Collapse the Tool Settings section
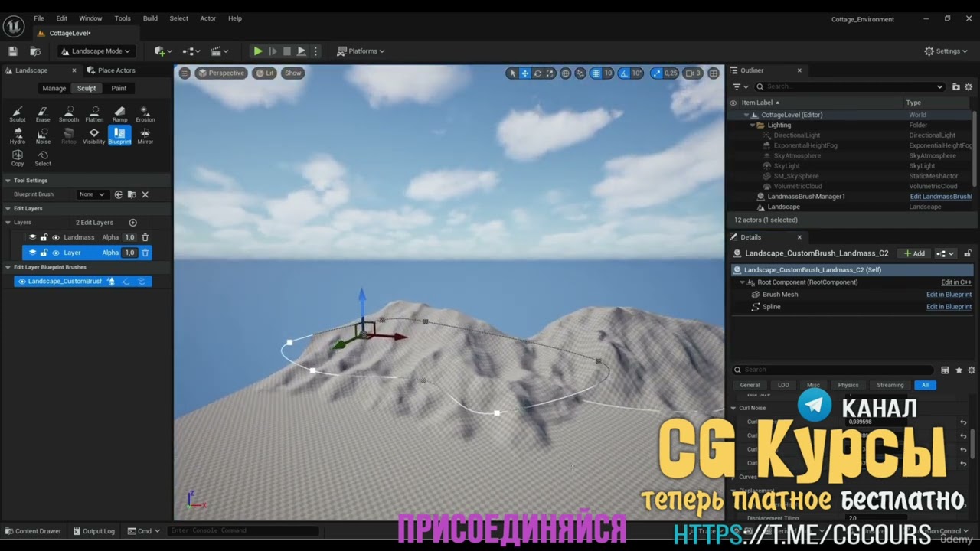This screenshot has width=980, height=551. [8, 181]
